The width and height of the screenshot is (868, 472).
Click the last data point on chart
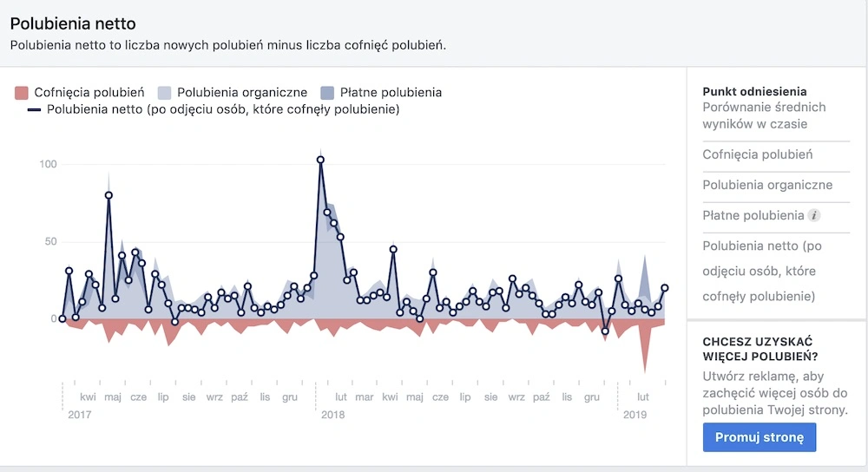click(x=665, y=288)
